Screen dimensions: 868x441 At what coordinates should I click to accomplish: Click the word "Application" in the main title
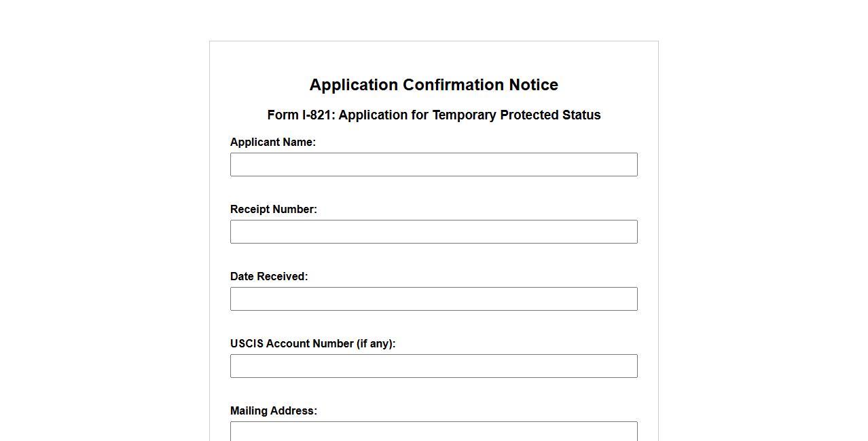354,85
